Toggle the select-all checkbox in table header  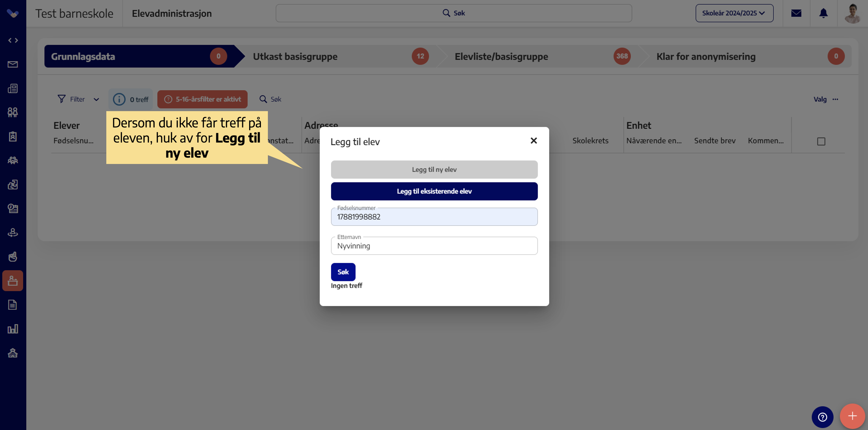(x=821, y=141)
